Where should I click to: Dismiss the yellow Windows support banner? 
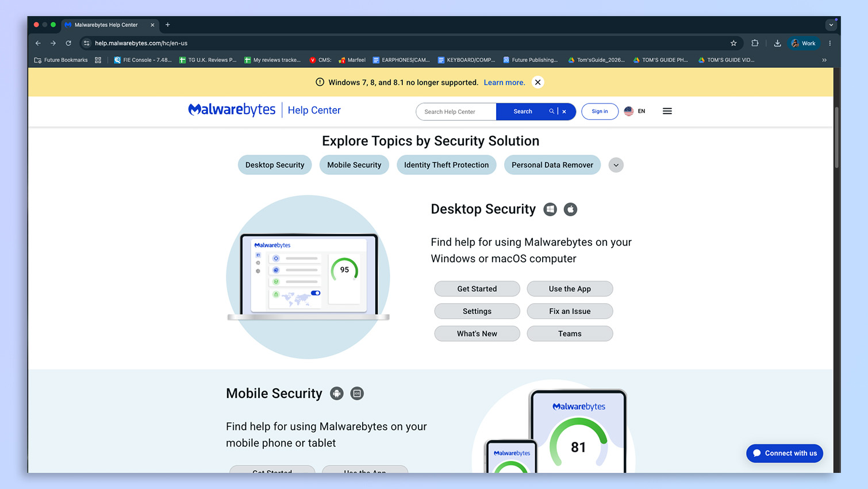pyautogui.click(x=537, y=82)
